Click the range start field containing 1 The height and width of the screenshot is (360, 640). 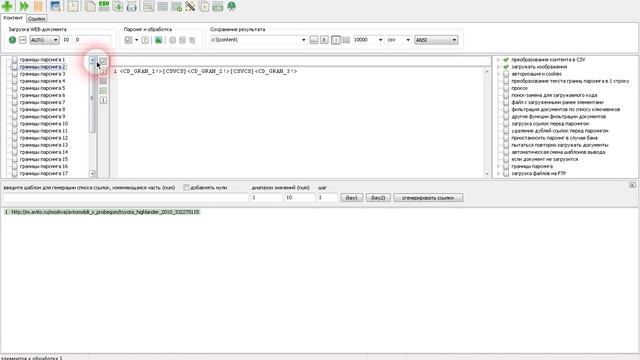coord(267,198)
